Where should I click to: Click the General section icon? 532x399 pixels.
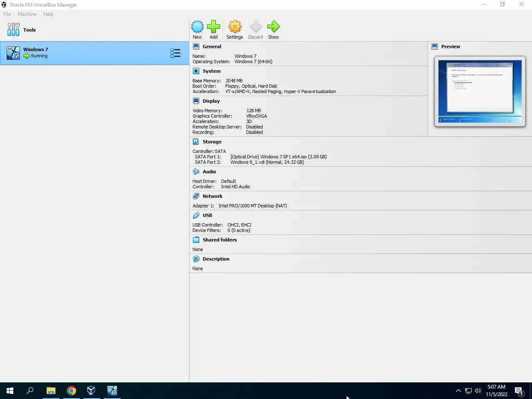tap(196, 47)
